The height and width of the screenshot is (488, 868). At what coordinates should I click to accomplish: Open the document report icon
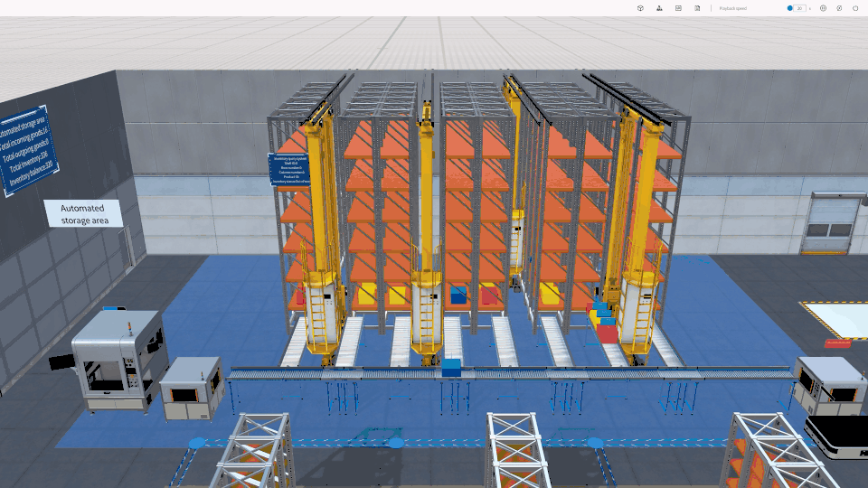(x=697, y=8)
